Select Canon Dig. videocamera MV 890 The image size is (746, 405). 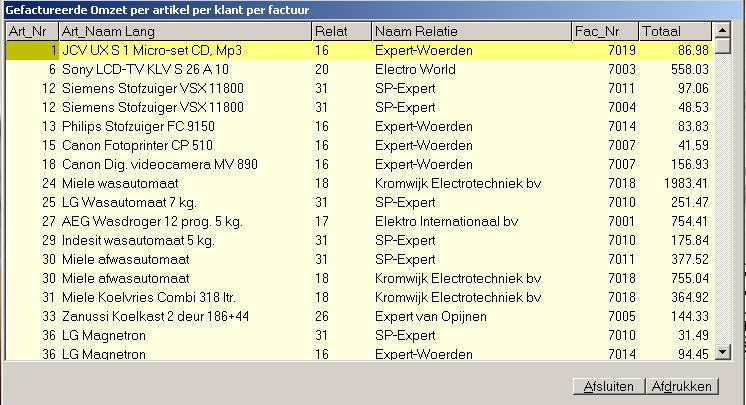tap(359, 165)
